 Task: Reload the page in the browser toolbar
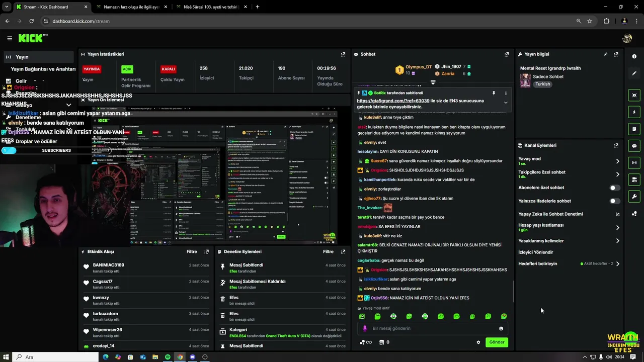tap(31, 21)
